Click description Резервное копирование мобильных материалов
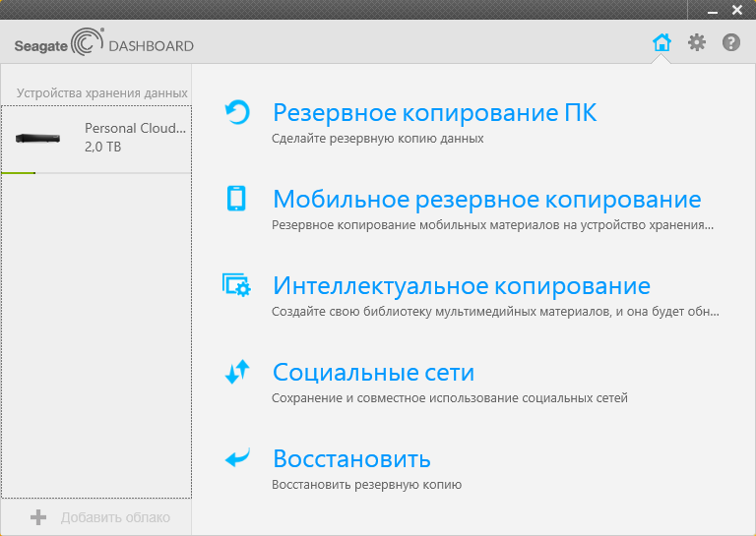 click(492, 225)
